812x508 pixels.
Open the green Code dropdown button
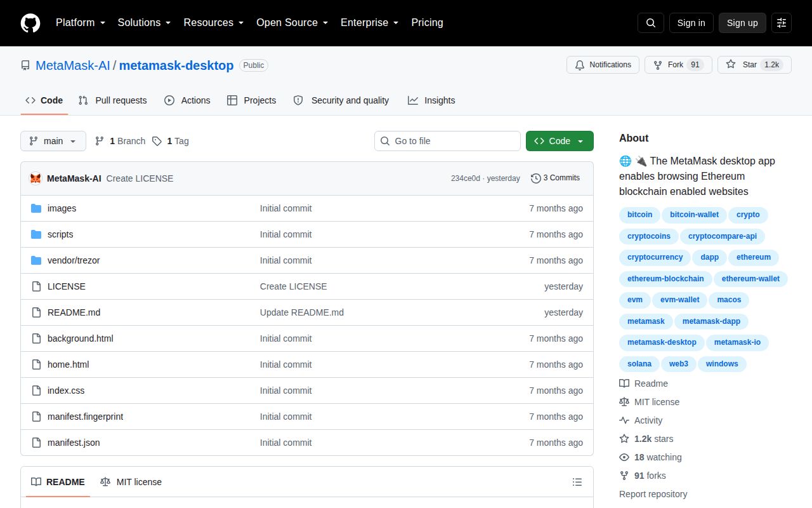point(560,141)
